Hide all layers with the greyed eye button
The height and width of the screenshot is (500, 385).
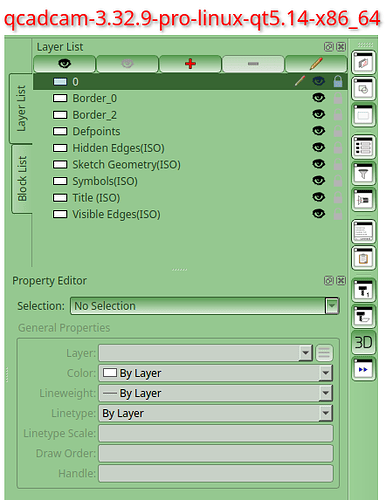coord(127,64)
